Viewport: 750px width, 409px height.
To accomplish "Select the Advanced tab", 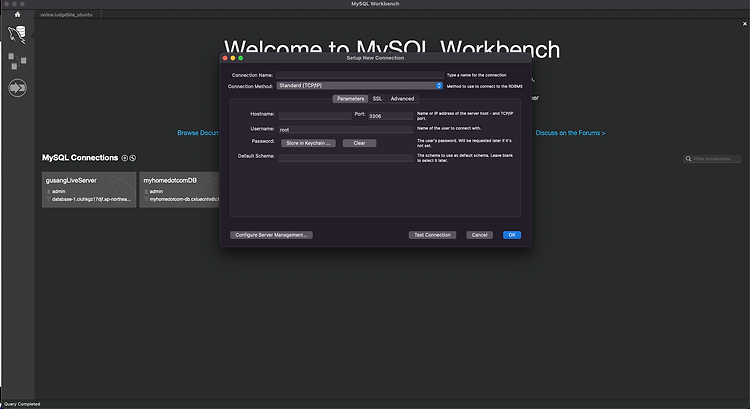I will coord(402,99).
